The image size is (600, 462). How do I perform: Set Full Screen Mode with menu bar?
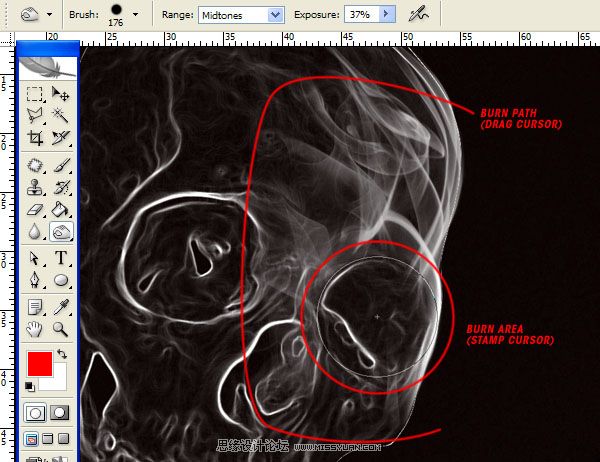[48, 439]
